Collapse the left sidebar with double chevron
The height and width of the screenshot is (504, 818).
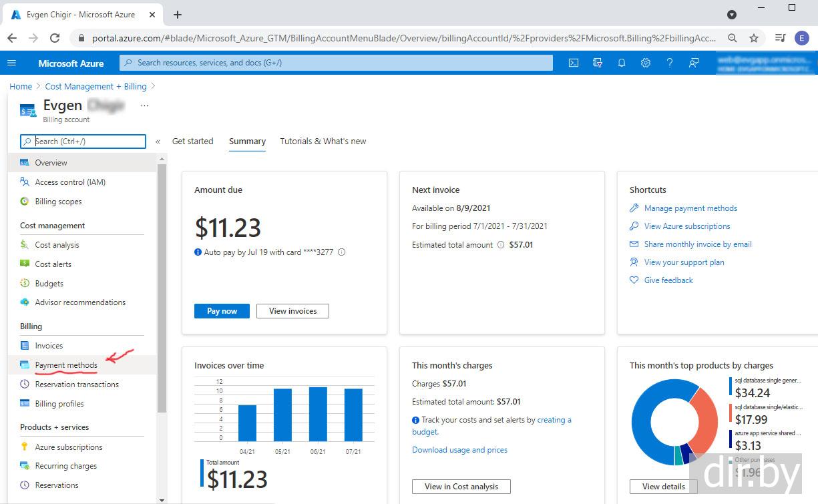point(158,142)
